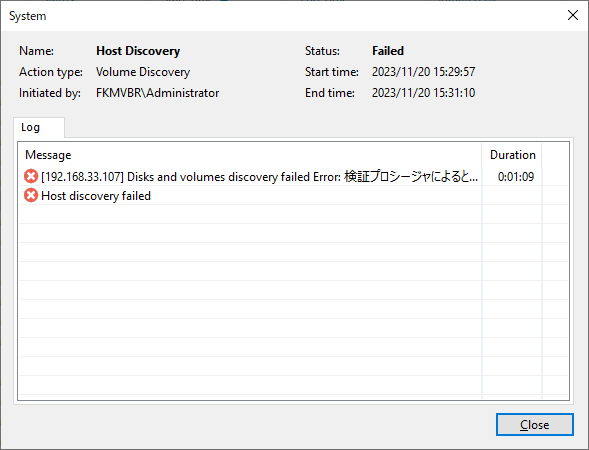Click the Duration column header
Viewport: 589px width, 450px height.
pos(512,155)
